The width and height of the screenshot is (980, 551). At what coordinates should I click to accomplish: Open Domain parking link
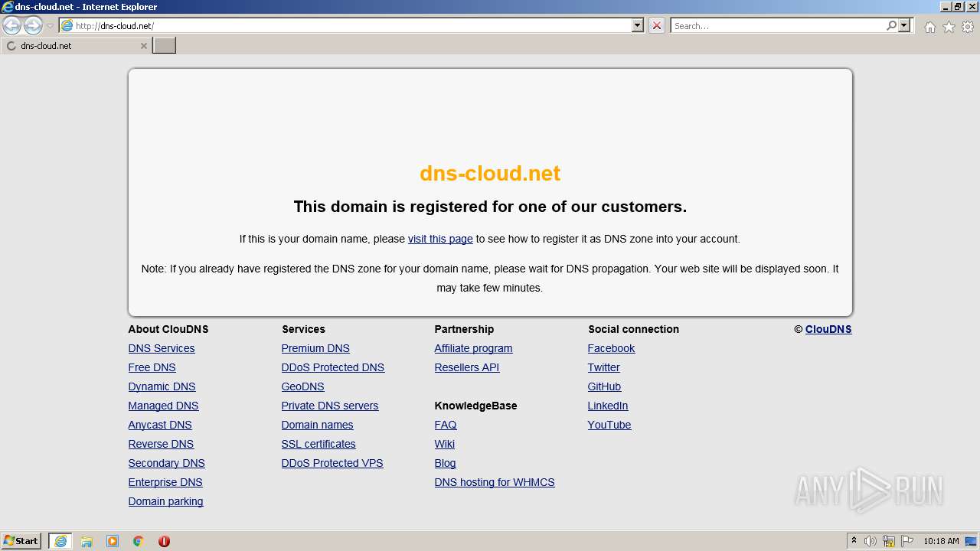point(165,501)
